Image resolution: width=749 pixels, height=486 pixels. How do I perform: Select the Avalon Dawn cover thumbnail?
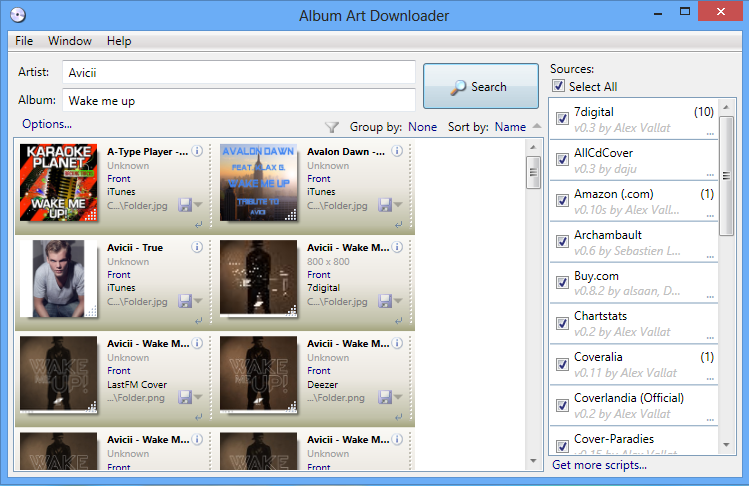(x=258, y=183)
